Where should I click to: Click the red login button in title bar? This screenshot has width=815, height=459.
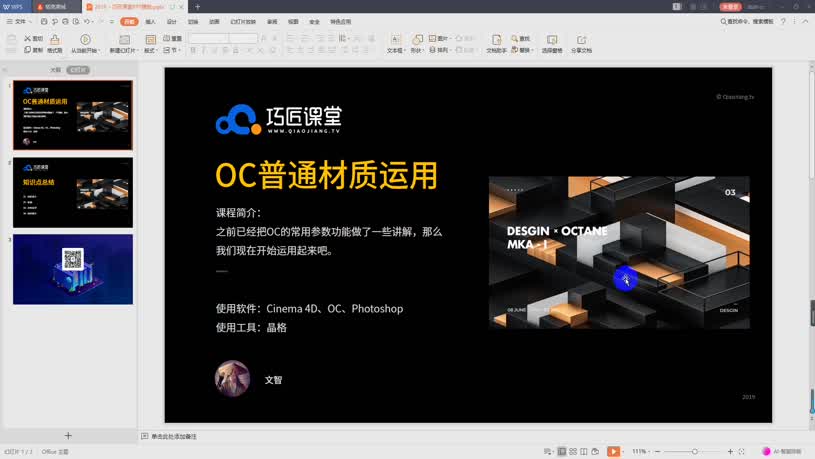pyautogui.click(x=730, y=7)
